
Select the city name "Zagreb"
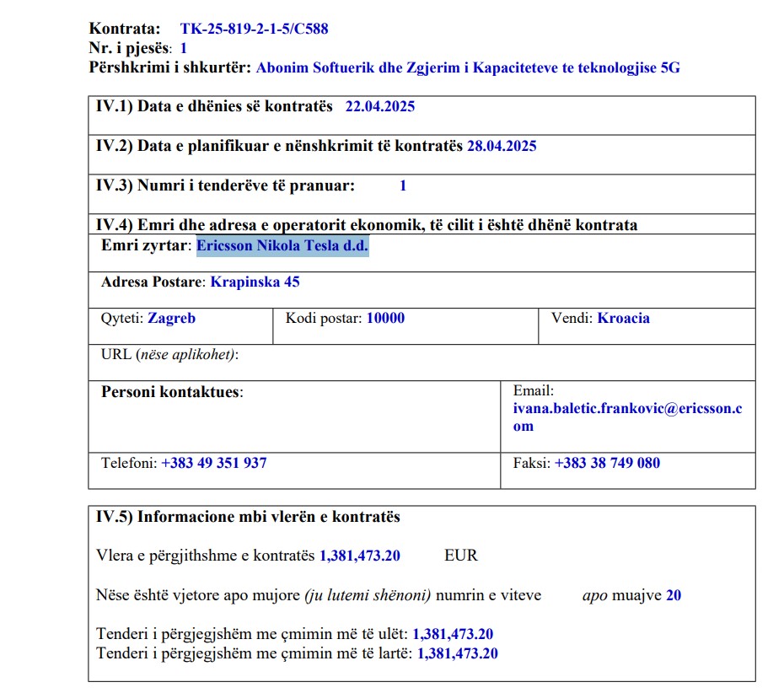click(x=171, y=319)
